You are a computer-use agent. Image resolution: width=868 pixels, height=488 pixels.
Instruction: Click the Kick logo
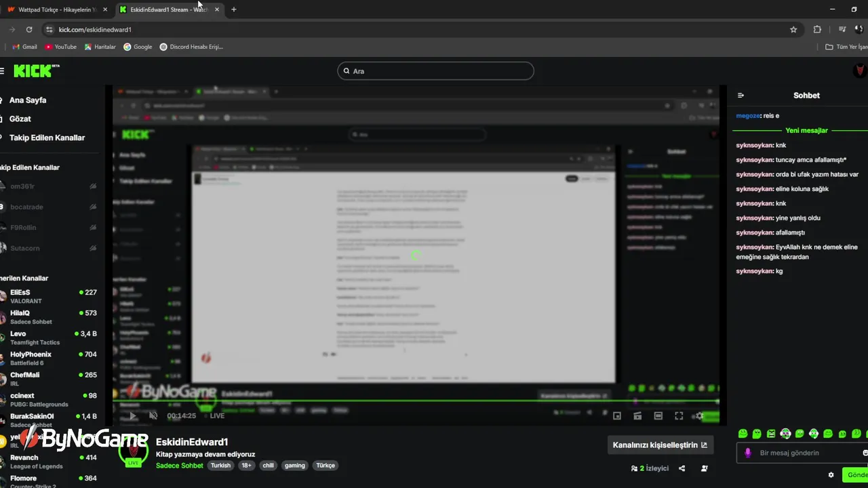(36, 70)
